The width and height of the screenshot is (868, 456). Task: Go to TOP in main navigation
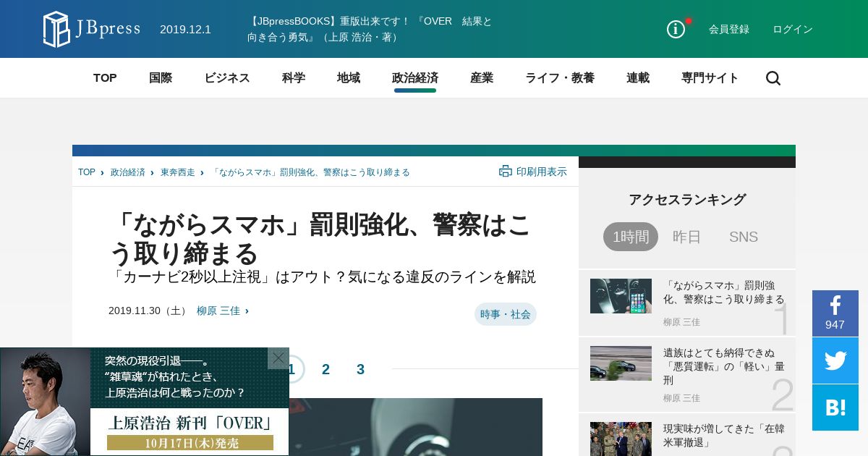(x=105, y=78)
